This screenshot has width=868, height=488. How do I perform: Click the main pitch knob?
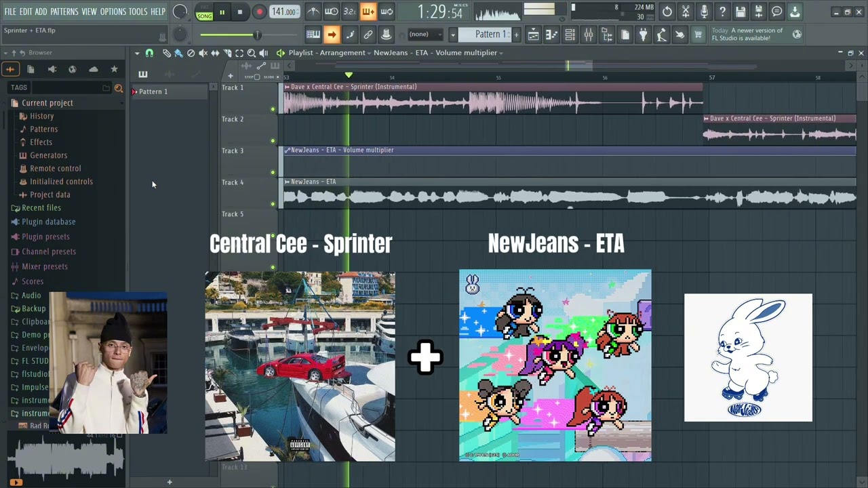pyautogui.click(x=180, y=35)
